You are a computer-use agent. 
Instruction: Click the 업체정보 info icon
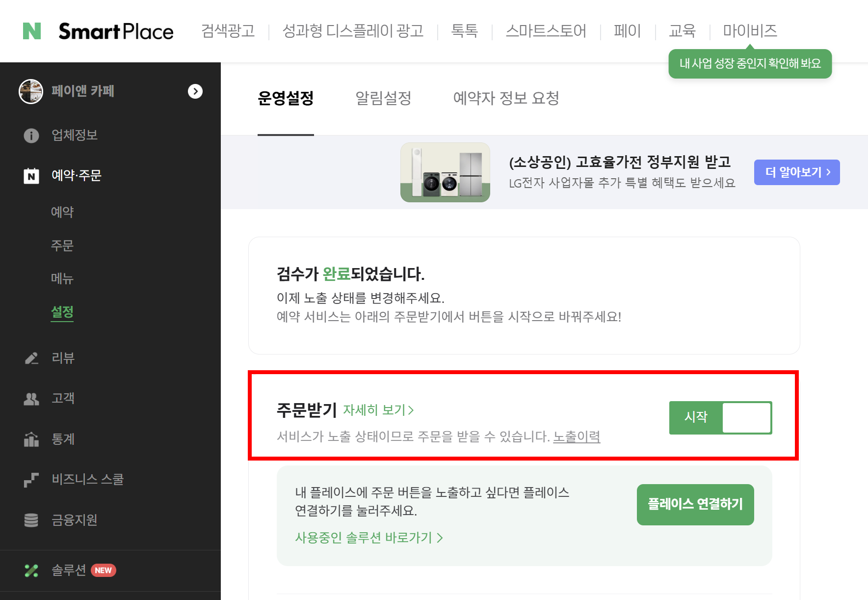(31, 136)
